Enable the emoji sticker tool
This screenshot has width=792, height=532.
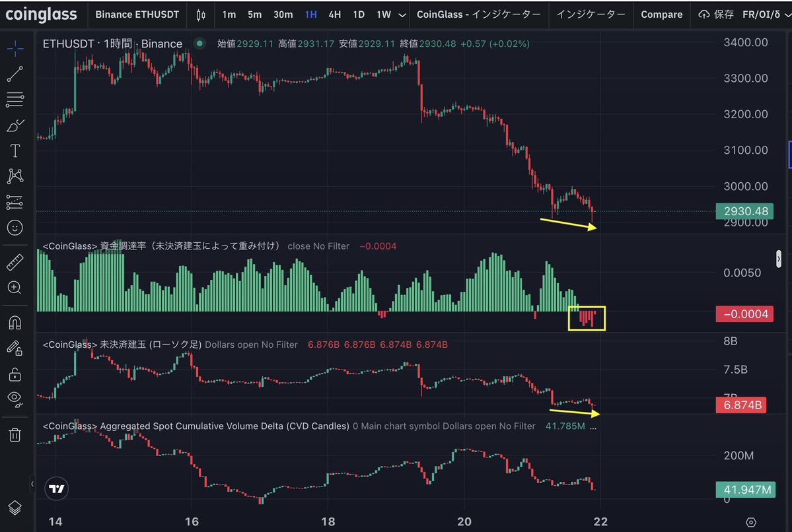[15, 227]
